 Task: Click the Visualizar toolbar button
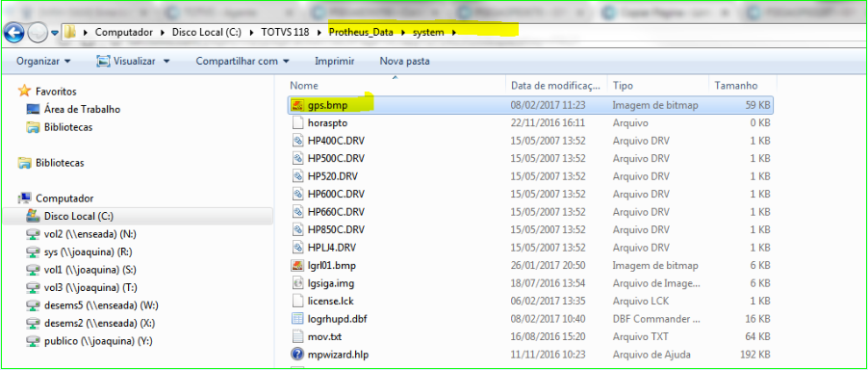(126, 61)
